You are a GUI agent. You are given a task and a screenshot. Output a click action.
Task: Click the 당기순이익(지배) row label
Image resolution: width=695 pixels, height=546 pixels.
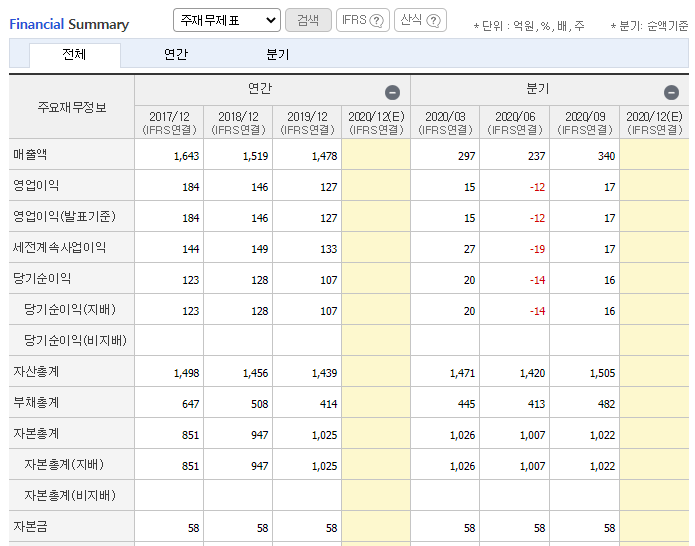[x=70, y=309]
